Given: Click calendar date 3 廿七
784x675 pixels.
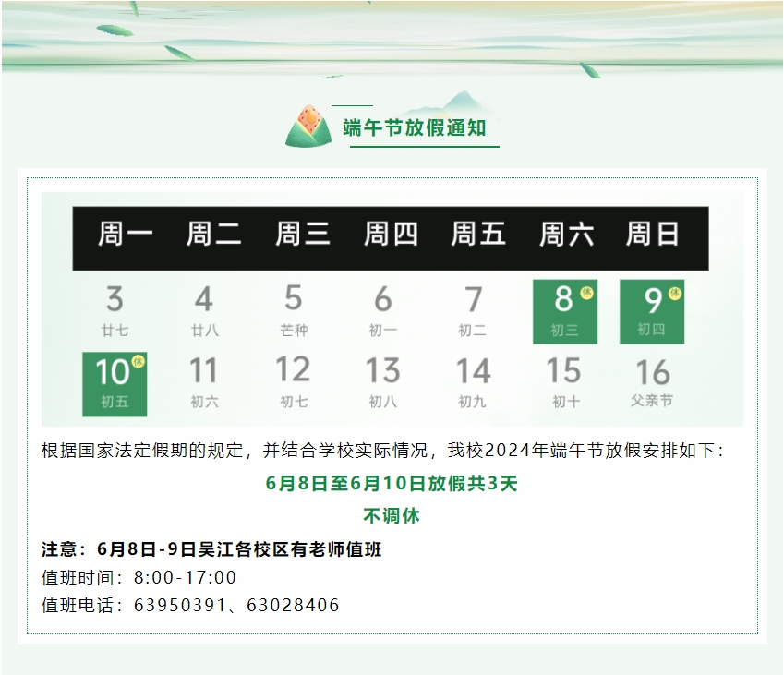Looking at the screenshot, I should tap(115, 311).
